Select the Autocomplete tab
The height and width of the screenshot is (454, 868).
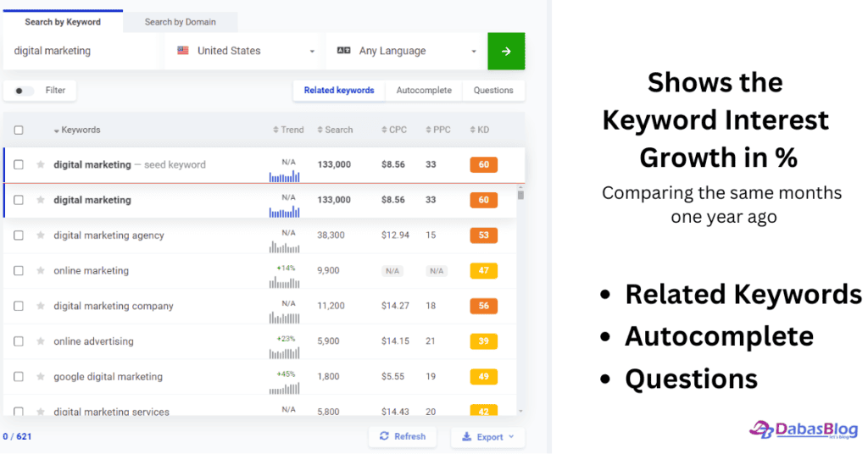424,90
